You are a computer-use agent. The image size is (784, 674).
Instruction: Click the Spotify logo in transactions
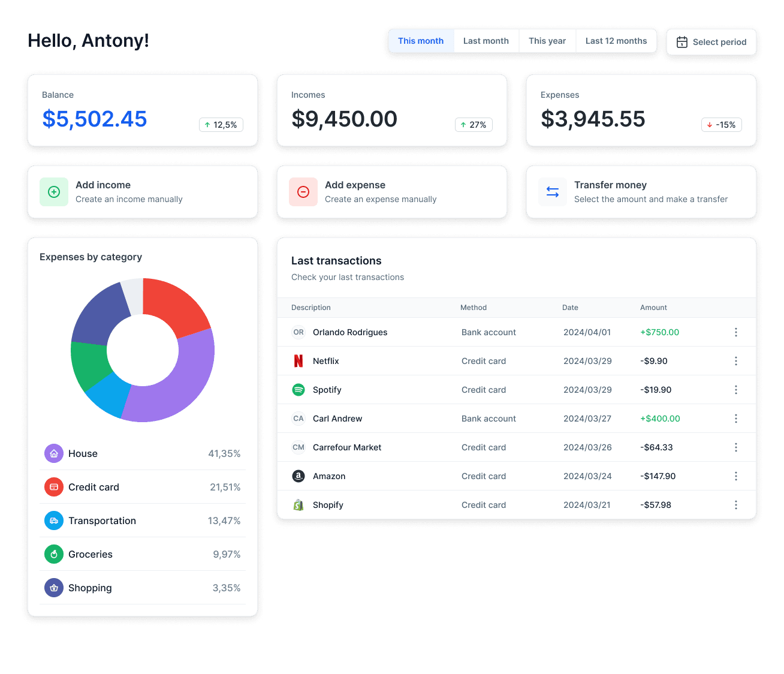point(298,389)
